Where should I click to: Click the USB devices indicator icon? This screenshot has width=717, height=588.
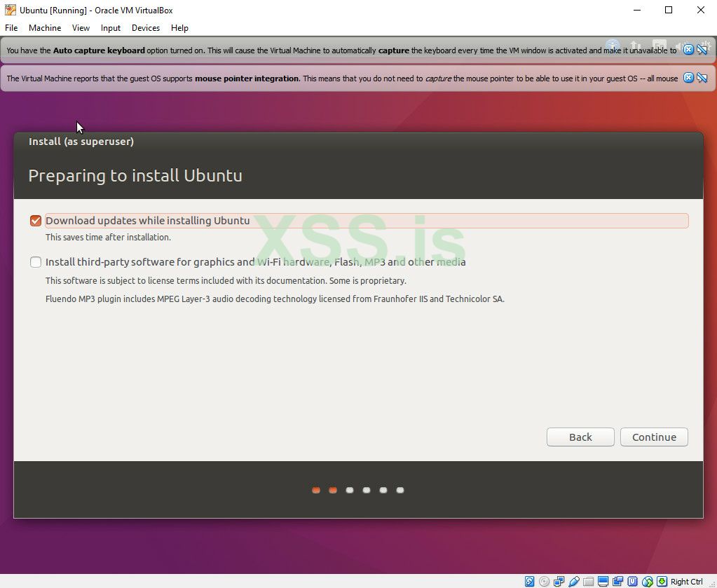(x=573, y=581)
